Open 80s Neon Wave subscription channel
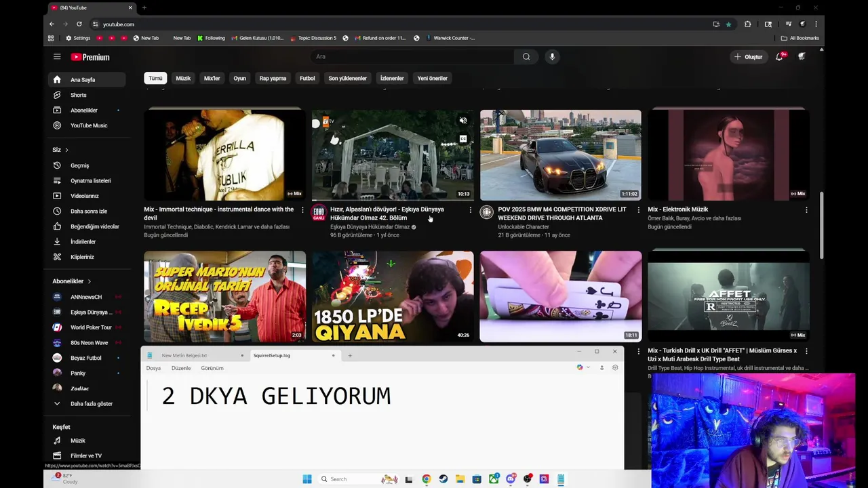Viewport: 868px width, 488px height. click(x=87, y=342)
